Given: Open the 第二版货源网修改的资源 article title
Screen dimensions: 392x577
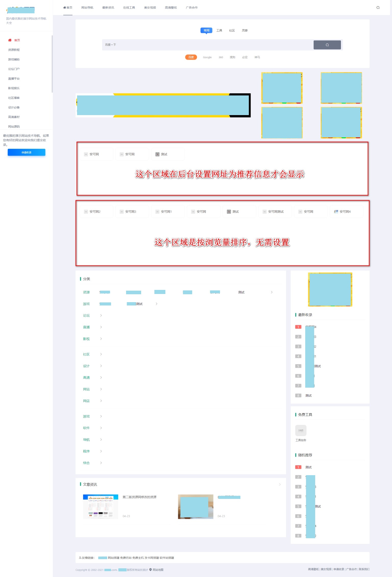Looking at the screenshot, I should pos(140,497).
